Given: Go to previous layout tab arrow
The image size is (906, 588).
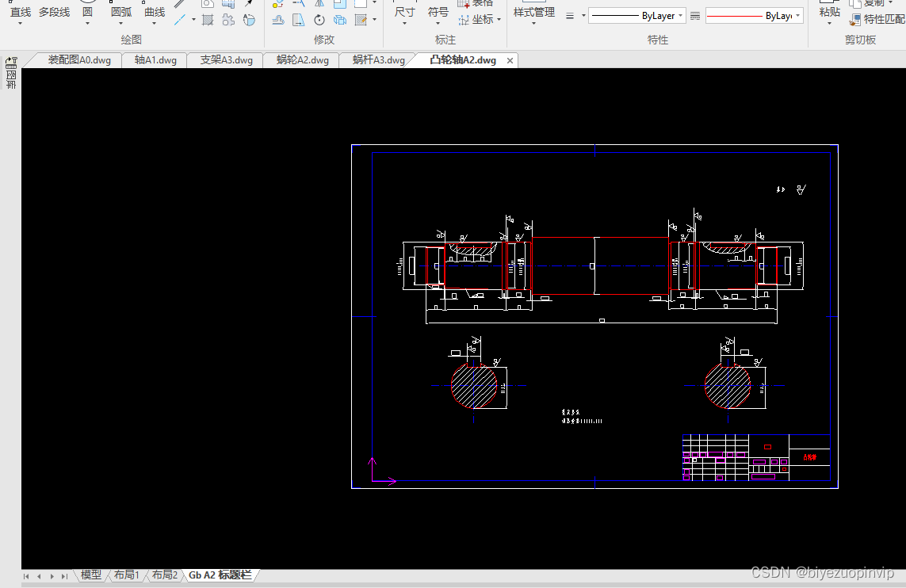Looking at the screenshot, I should tap(39, 576).
